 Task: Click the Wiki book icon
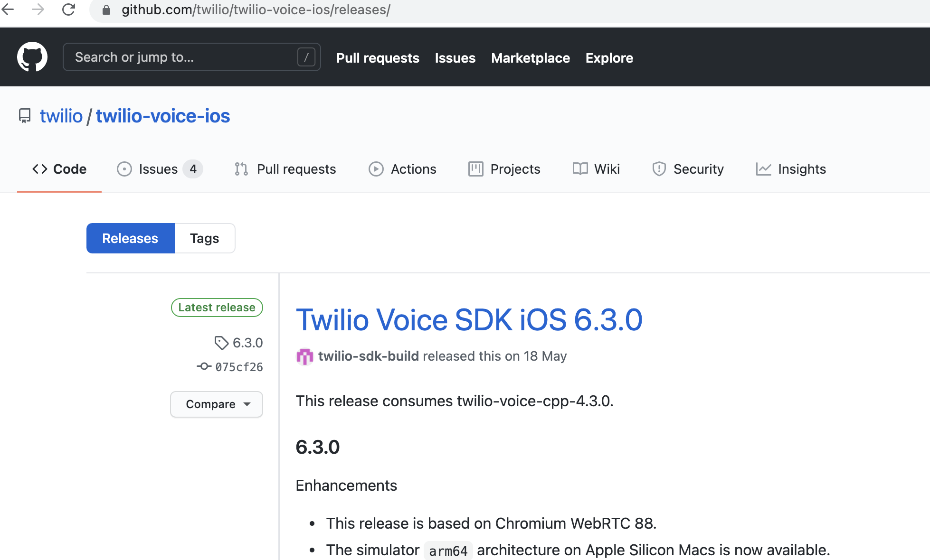(580, 168)
